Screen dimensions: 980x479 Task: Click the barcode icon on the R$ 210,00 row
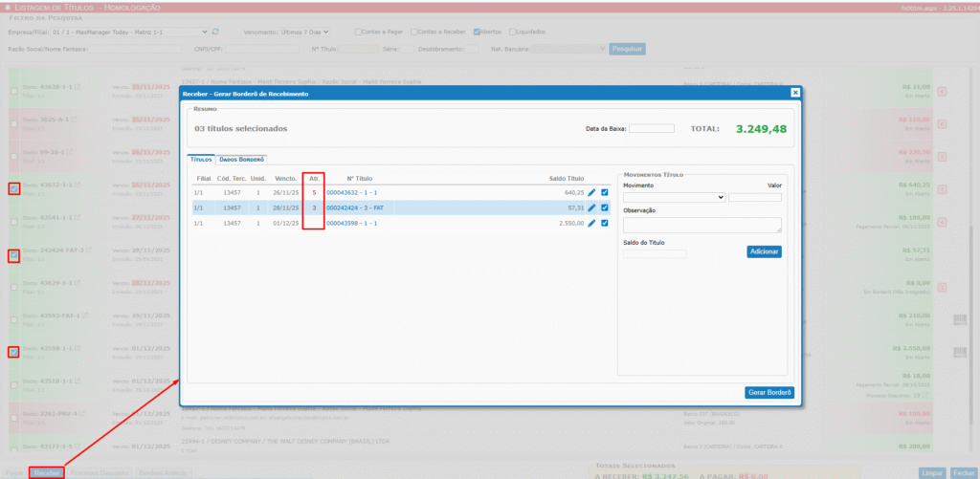(x=959, y=319)
